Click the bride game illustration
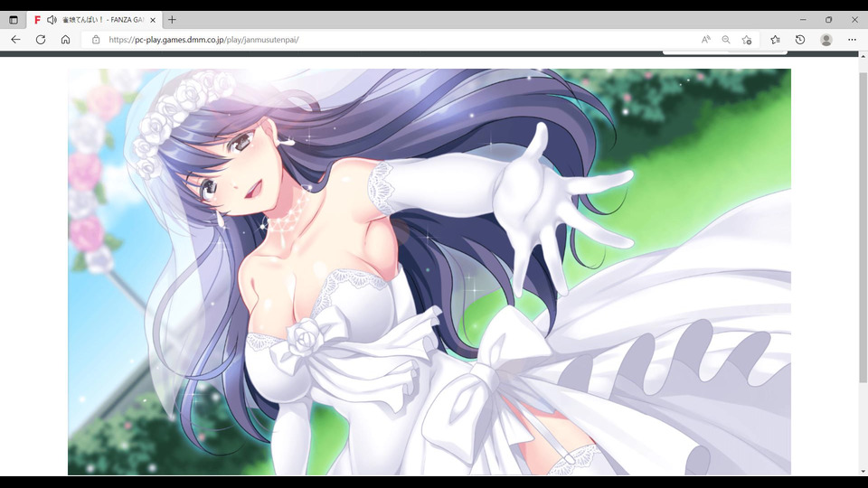Screen dimensions: 868x488 [x=429, y=272]
